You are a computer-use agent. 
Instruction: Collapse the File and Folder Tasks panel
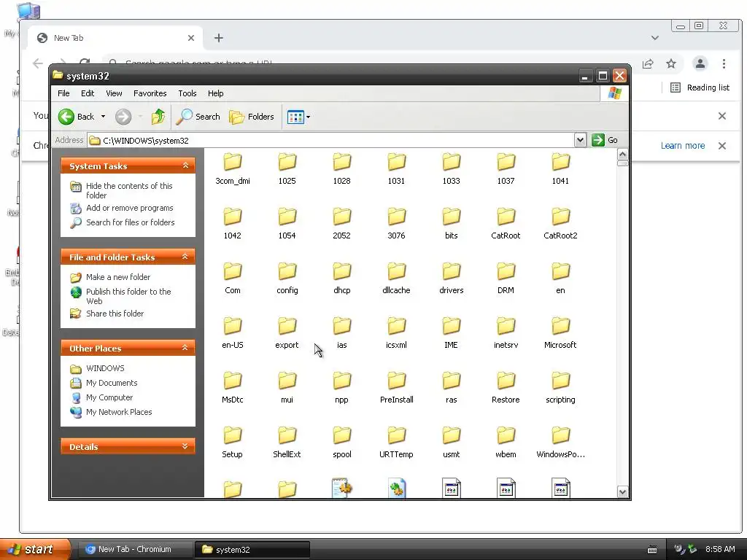[x=185, y=257]
